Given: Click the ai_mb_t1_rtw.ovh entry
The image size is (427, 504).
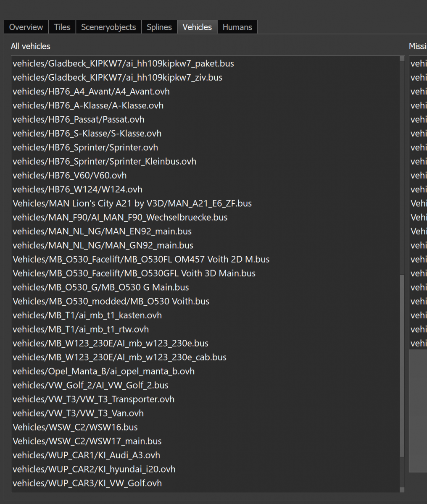Looking at the screenshot, I should click(81, 329).
